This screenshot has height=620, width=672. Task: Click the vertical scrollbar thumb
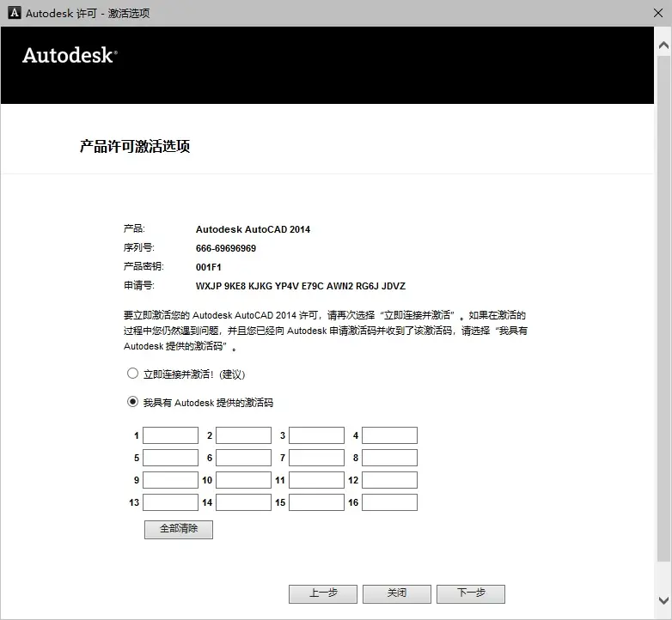(x=663, y=307)
